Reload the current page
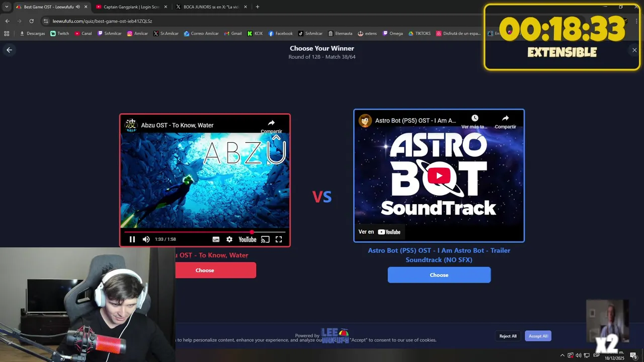Viewport: 644px width, 362px height. [x=31, y=21]
